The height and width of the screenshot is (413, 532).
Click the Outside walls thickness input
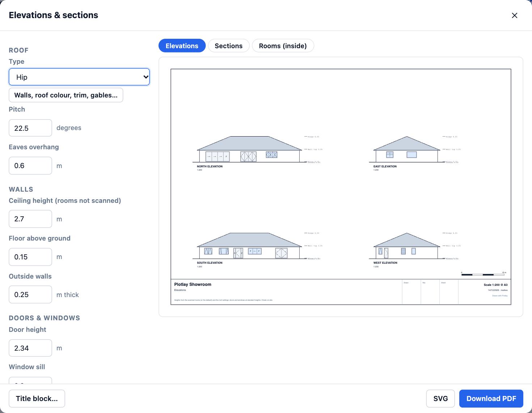(30, 295)
